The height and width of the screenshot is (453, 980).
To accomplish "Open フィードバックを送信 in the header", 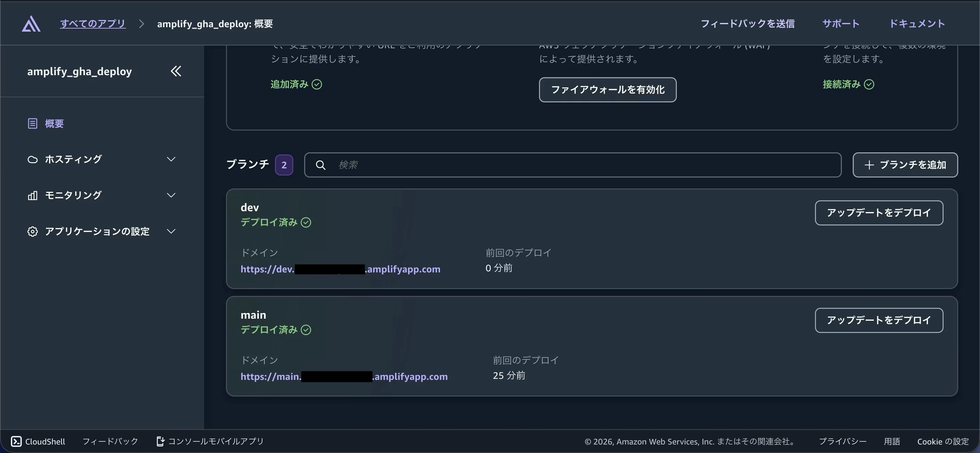I will coord(748,23).
